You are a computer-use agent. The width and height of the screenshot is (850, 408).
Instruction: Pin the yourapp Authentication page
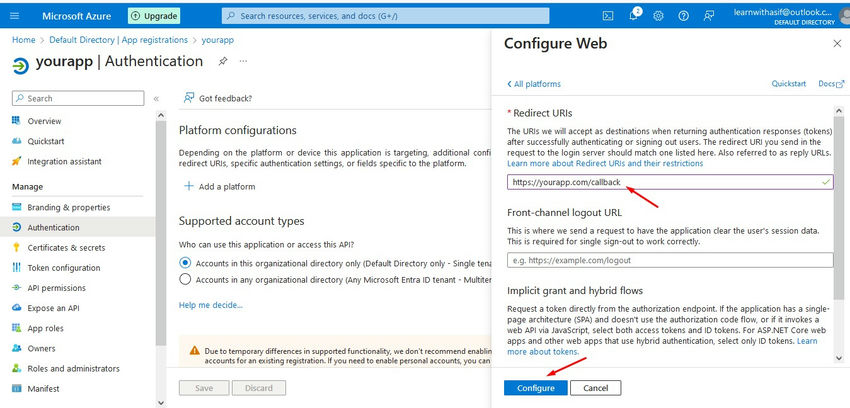pyautogui.click(x=222, y=61)
